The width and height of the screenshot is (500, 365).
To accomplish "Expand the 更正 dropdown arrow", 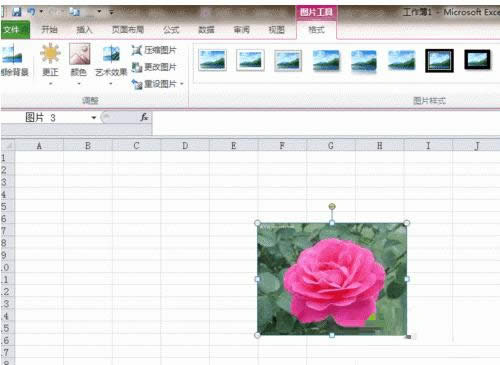I will [51, 84].
